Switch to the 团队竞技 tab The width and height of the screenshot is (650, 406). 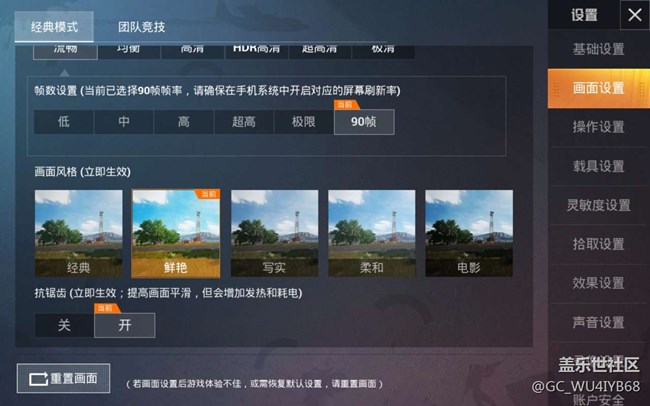[141, 27]
